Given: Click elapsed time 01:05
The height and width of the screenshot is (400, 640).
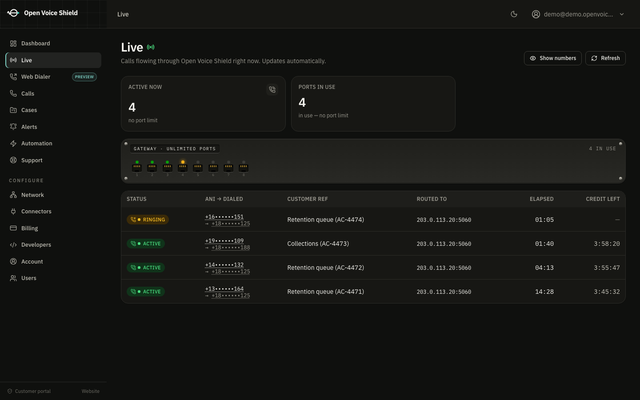Looking at the screenshot, I should [544, 220].
